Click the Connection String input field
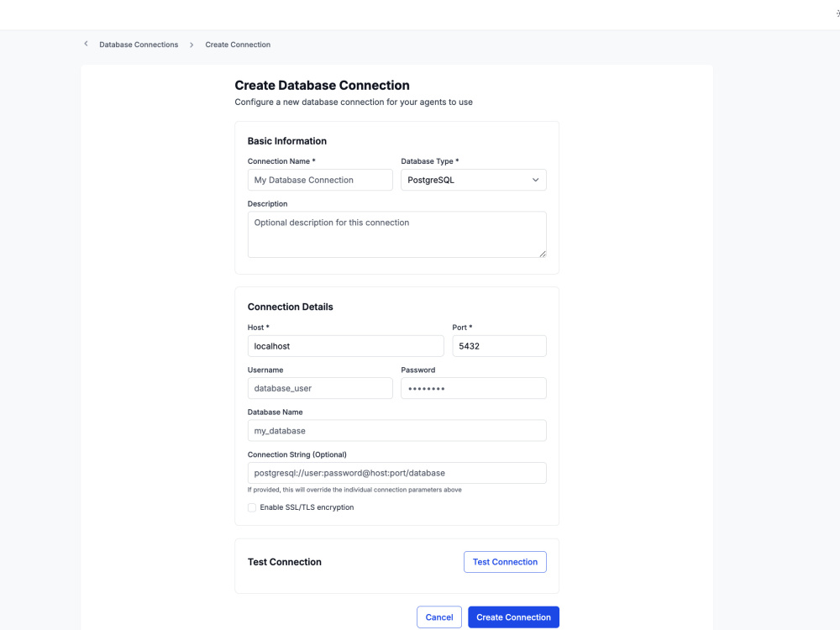The height and width of the screenshot is (630, 840). [397, 473]
